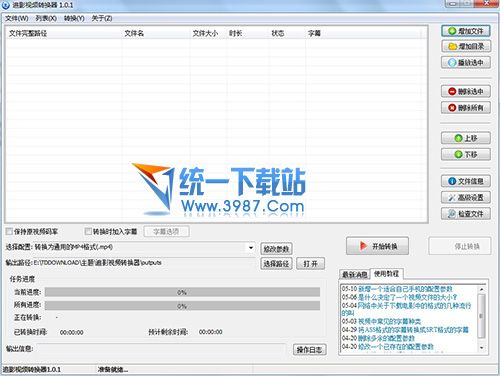Remove selected entry using 删除选中

click(x=466, y=91)
